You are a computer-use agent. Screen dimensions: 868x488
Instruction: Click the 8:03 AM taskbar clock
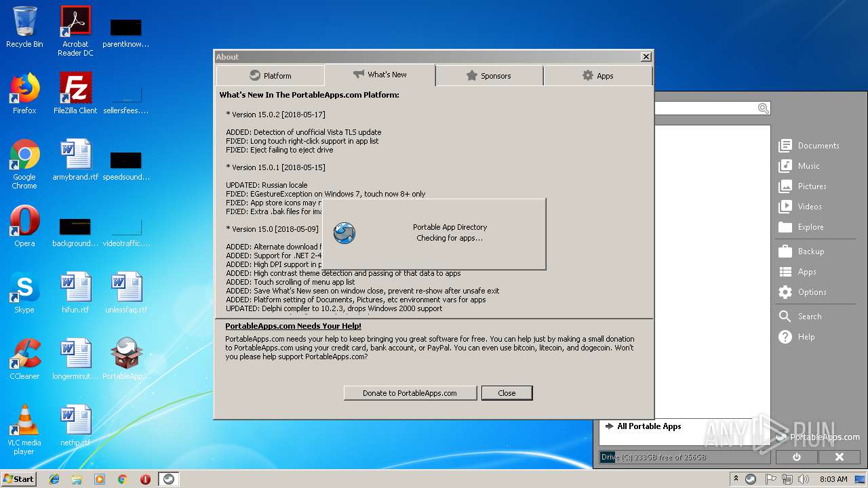click(833, 479)
